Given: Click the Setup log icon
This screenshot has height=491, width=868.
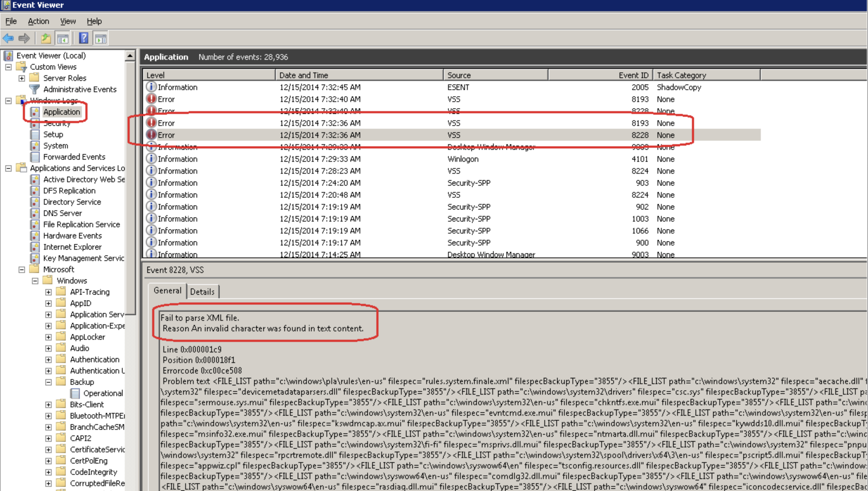Looking at the screenshot, I should pyautogui.click(x=35, y=134).
